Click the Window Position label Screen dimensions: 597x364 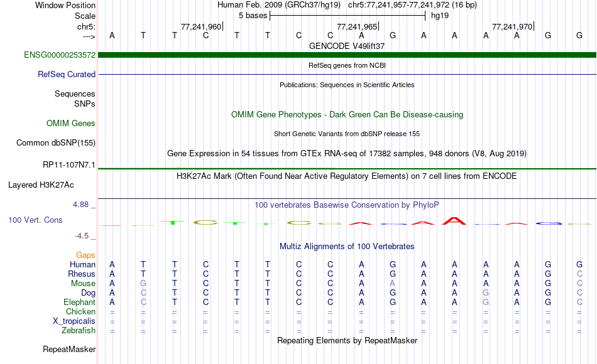(65, 5)
